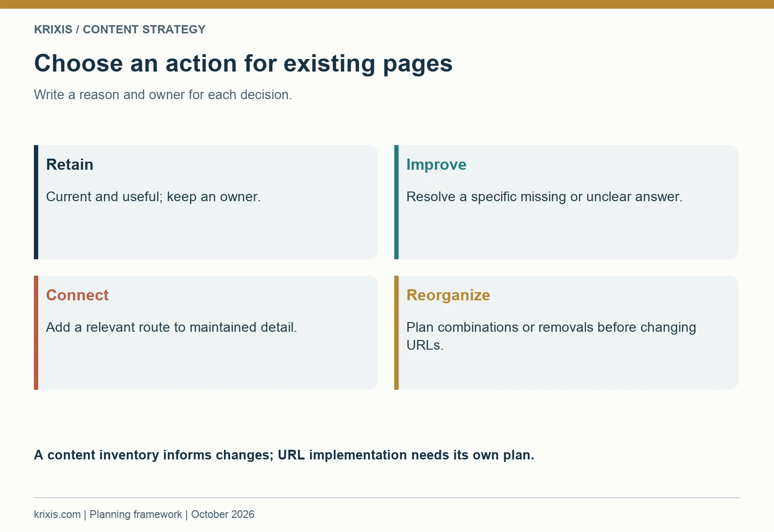Click the "Connect" card heading
The width and height of the screenshot is (774, 532).
[x=77, y=295]
